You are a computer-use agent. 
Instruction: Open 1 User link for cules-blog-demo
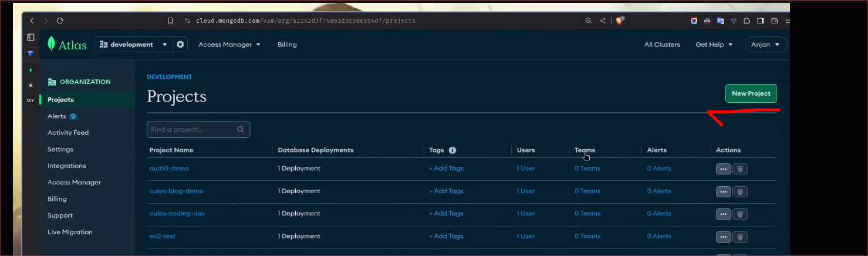(526, 191)
